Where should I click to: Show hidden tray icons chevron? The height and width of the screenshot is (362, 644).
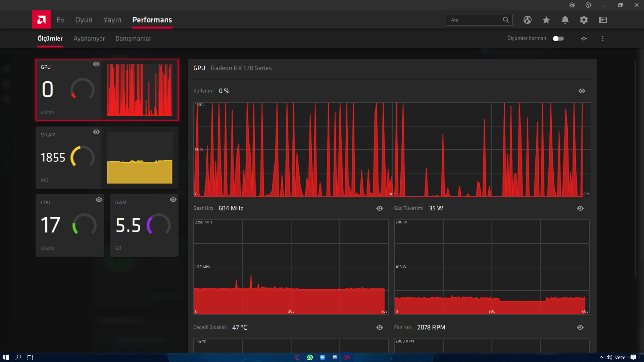click(x=601, y=357)
